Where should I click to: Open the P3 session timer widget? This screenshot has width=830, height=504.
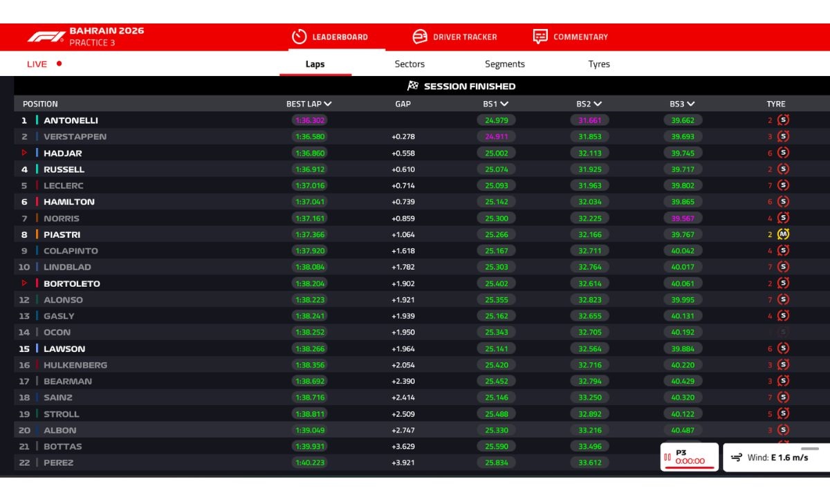tap(689, 457)
